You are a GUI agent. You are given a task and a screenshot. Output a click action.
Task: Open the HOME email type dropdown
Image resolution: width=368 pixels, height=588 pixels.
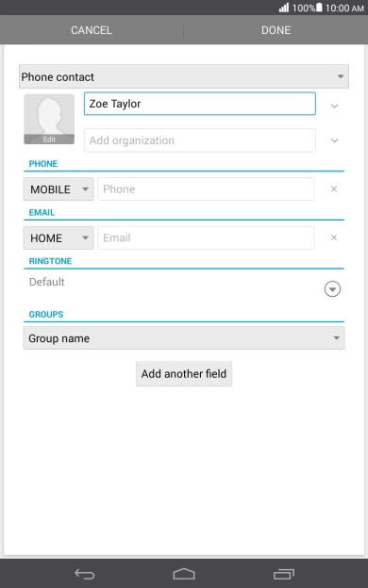click(59, 237)
